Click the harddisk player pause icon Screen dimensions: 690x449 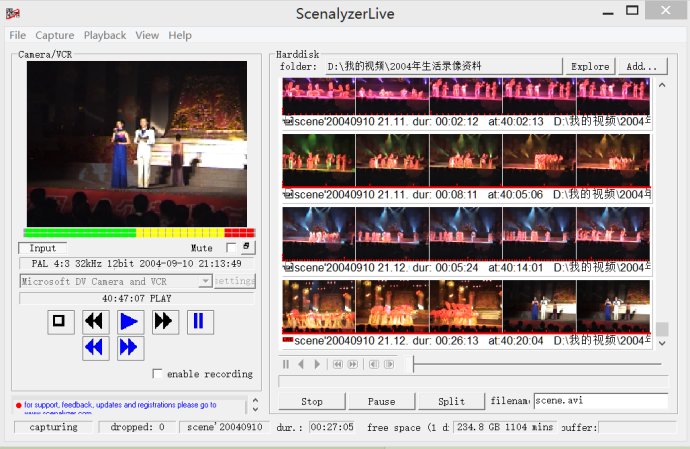tap(286, 364)
